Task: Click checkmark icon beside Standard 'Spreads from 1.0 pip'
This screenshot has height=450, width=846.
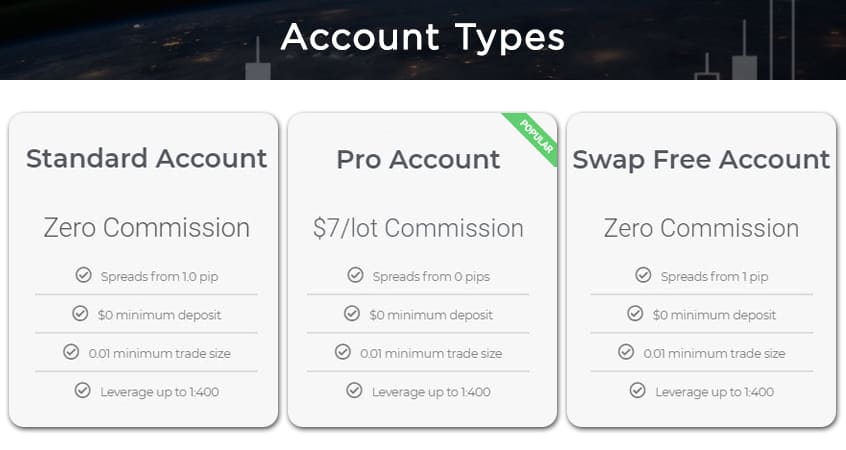Action: click(83, 275)
